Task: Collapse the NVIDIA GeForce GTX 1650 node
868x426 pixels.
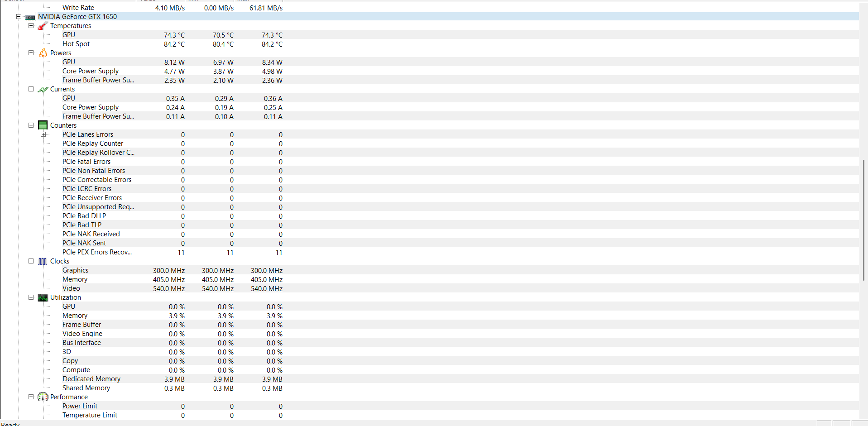Action: click(19, 17)
